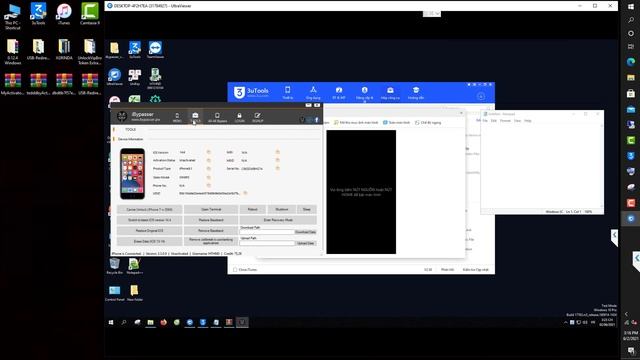
Task: Open the toolbox tab in 3uTools
Action: [390, 93]
